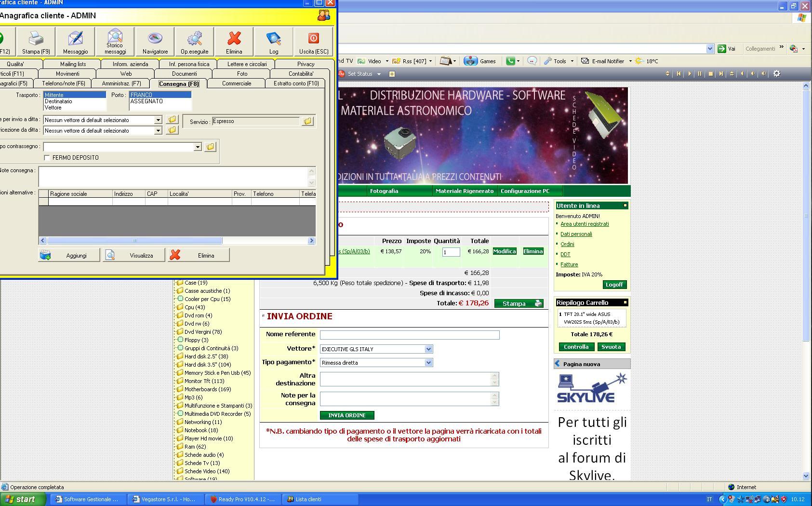Click the plus icon next to Set Status
The image size is (812, 506).
pos(392,74)
